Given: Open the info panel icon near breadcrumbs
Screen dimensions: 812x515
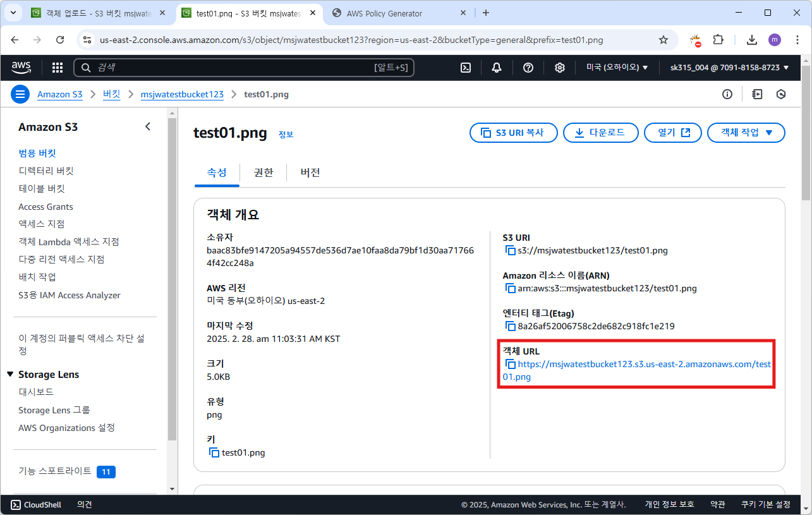Looking at the screenshot, I should tap(727, 94).
